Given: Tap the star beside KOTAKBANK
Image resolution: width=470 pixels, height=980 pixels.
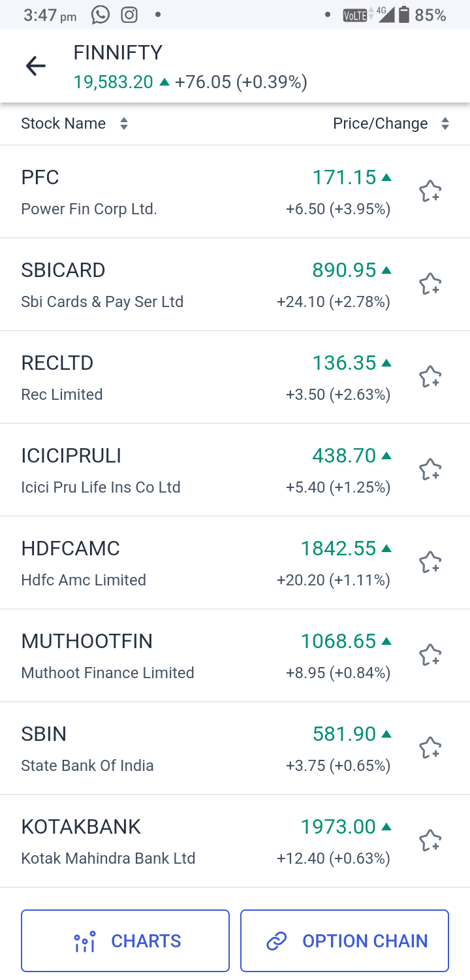Looking at the screenshot, I should coord(430,841).
